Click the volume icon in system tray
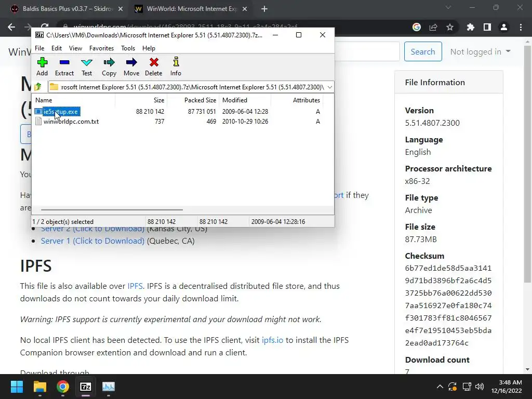 (480, 387)
